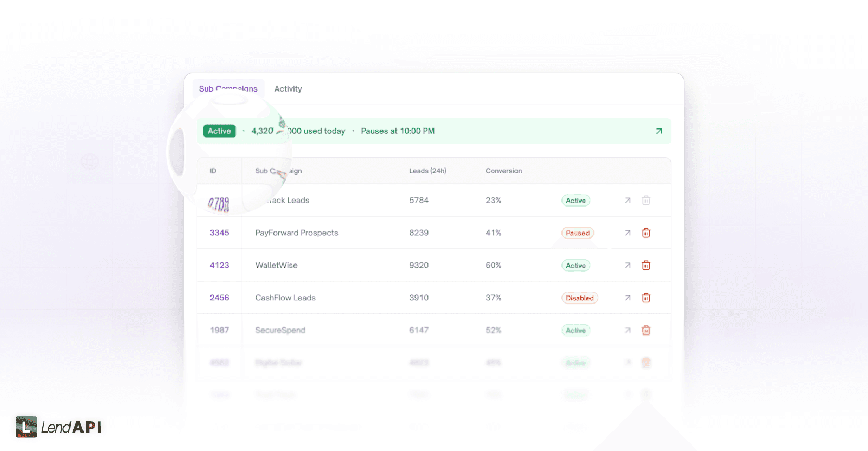Open CashFlow Leads row arrow

coord(628,298)
